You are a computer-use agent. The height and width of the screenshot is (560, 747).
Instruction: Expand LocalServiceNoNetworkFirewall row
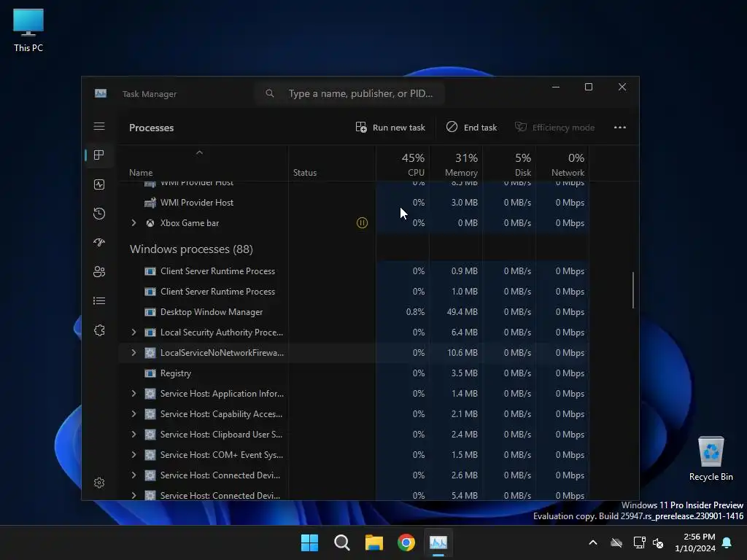[x=134, y=353]
